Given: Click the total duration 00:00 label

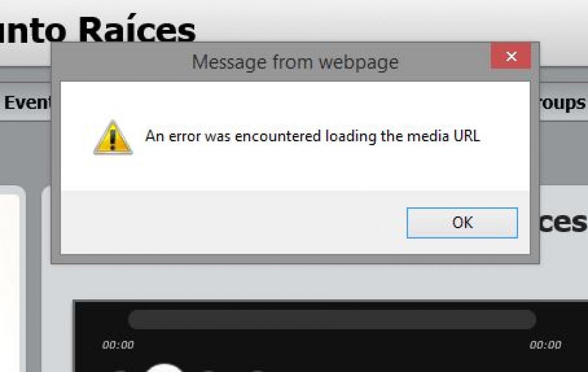Looking at the screenshot, I should tap(545, 345).
